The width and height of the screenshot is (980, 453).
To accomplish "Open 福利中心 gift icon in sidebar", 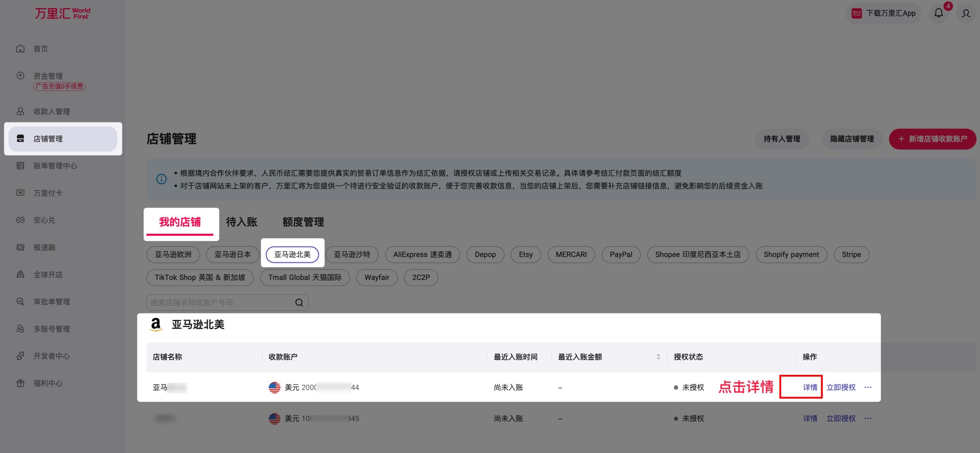I will click(21, 383).
